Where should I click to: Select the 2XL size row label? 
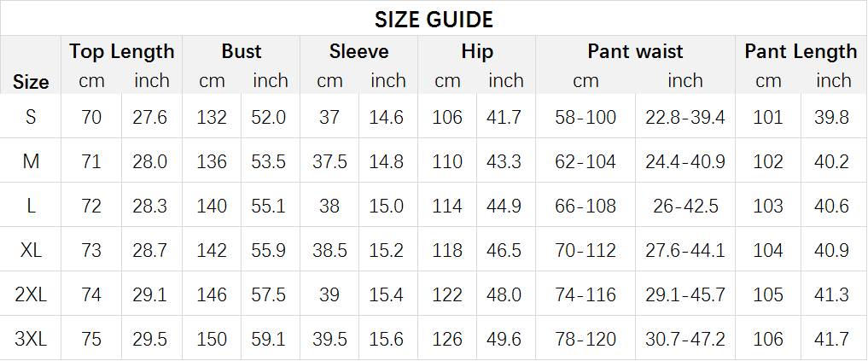(x=31, y=294)
